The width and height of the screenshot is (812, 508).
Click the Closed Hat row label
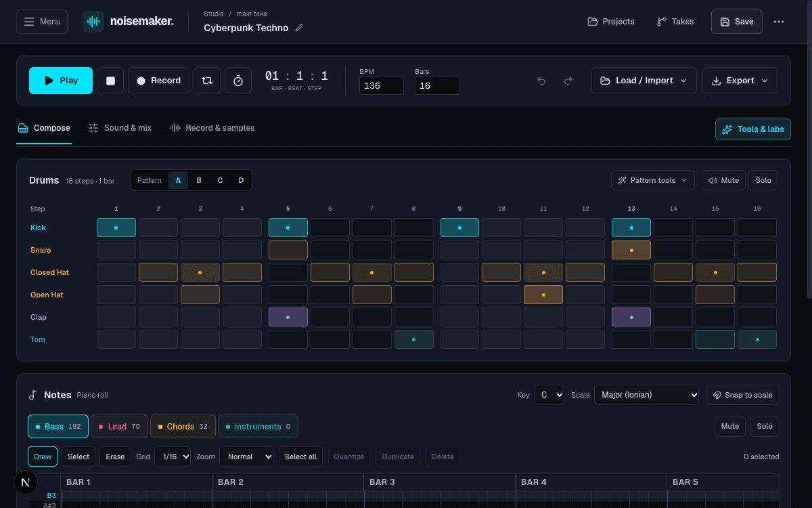[49, 272]
